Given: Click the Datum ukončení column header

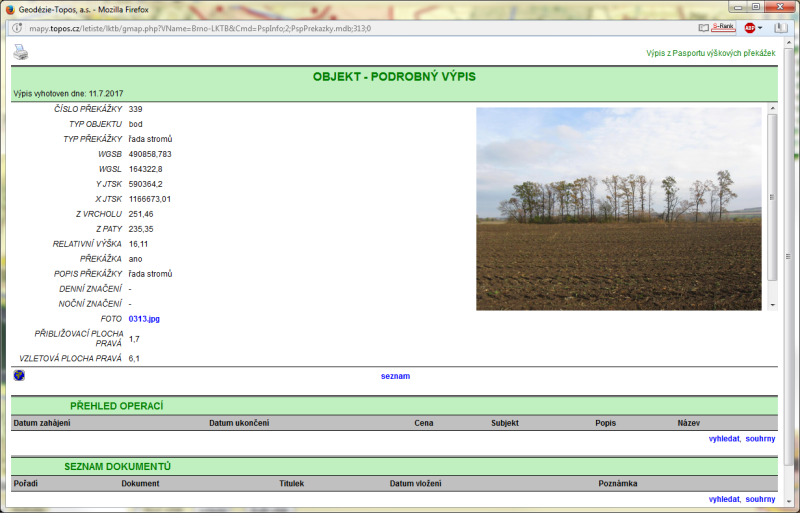Looking at the screenshot, I should point(239,423).
